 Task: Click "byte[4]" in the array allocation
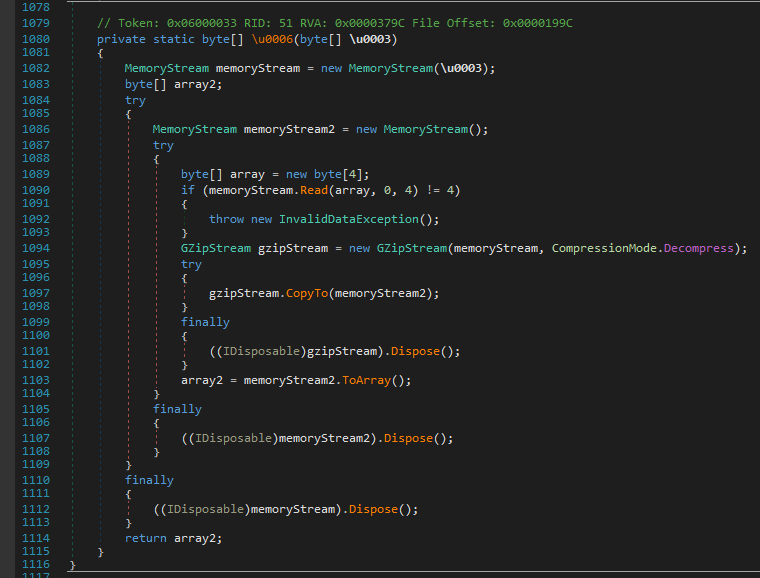click(338, 174)
